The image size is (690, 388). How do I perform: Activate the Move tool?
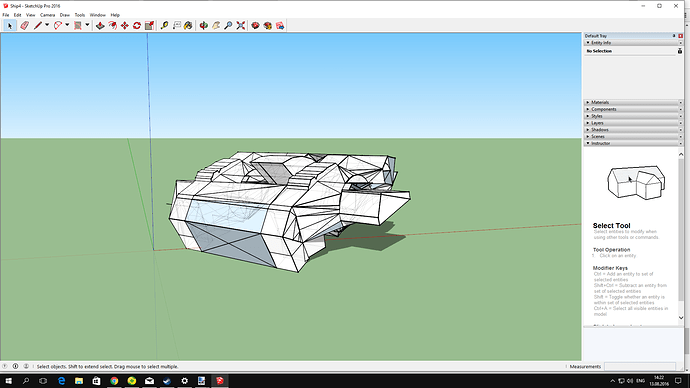125,26
